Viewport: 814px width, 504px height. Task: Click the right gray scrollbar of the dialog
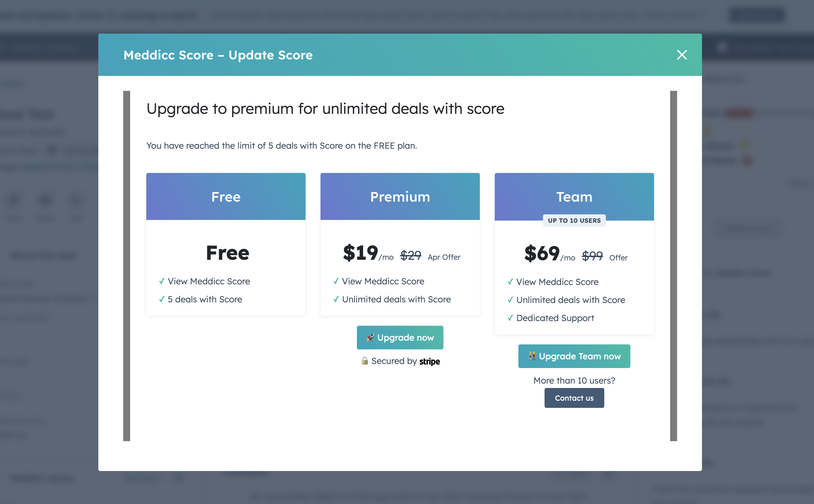(673, 266)
